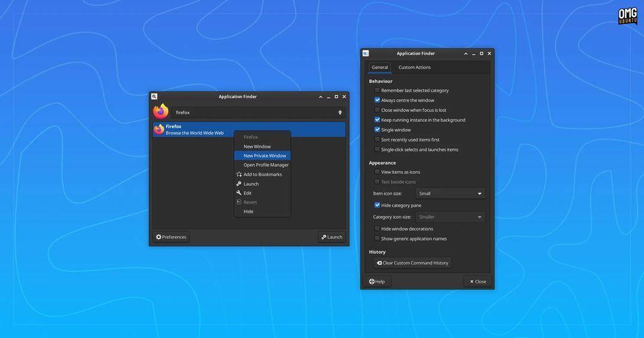The height and width of the screenshot is (338, 644).
Task: Enable Close window when focus is lost
Action: coord(377,110)
